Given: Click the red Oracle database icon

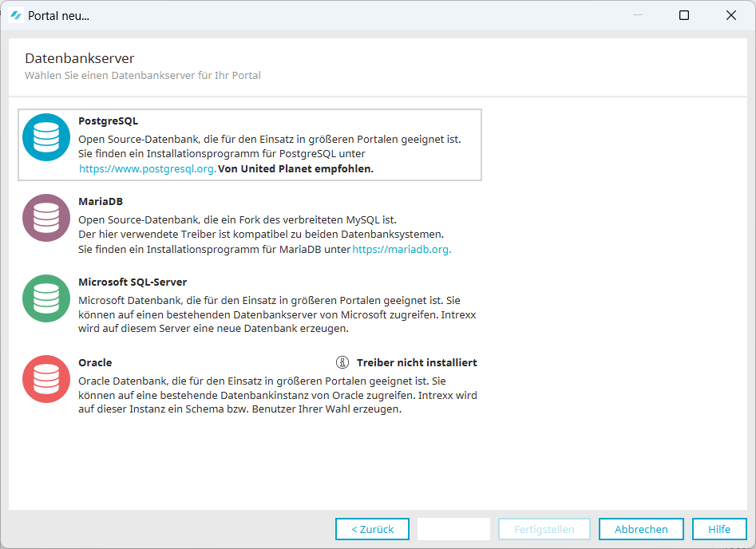Looking at the screenshot, I should click(46, 379).
